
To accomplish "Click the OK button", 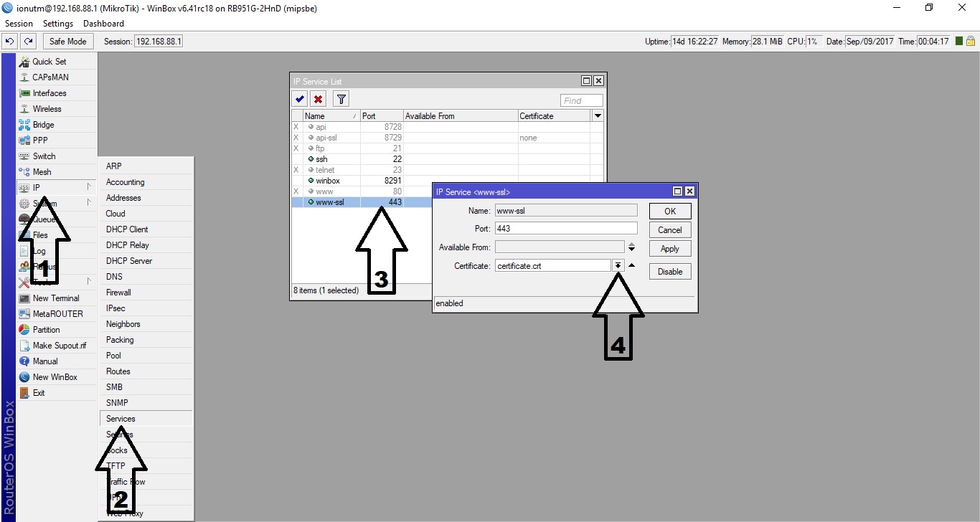I will (x=670, y=212).
